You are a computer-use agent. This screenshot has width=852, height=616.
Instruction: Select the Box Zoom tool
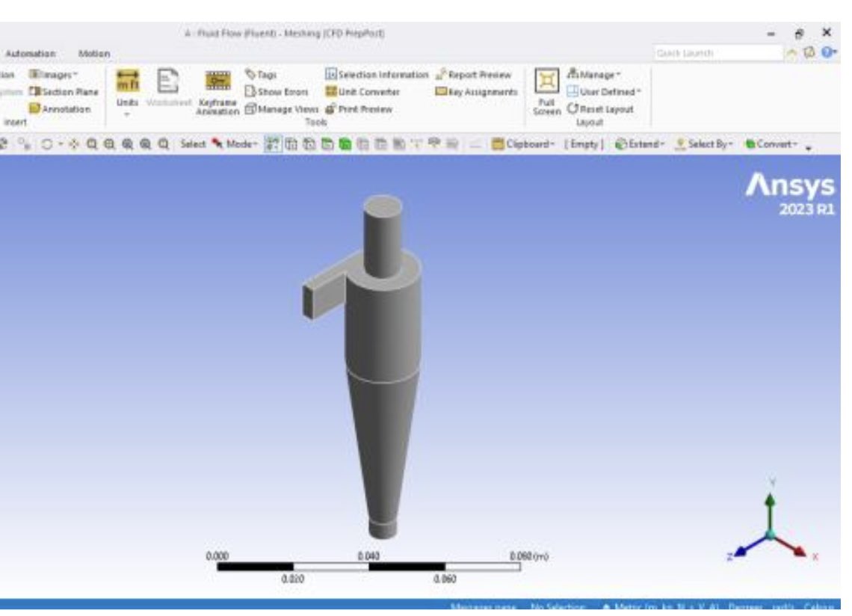click(109, 144)
